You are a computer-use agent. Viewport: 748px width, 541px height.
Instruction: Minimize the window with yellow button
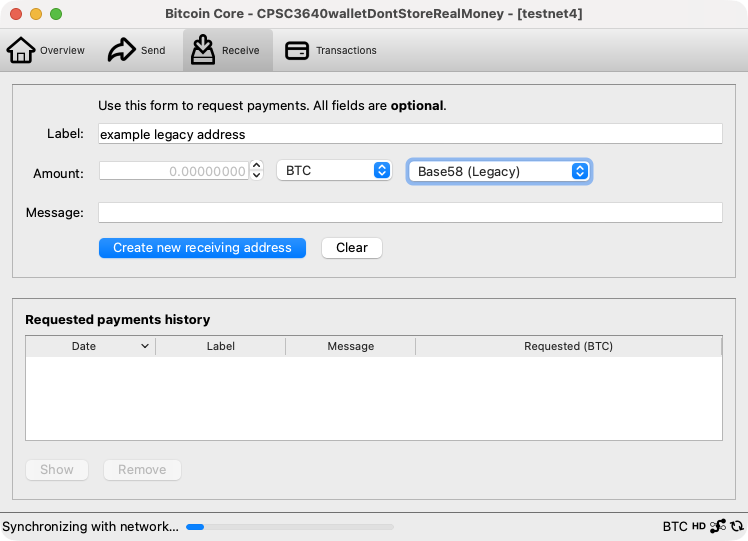(36, 14)
